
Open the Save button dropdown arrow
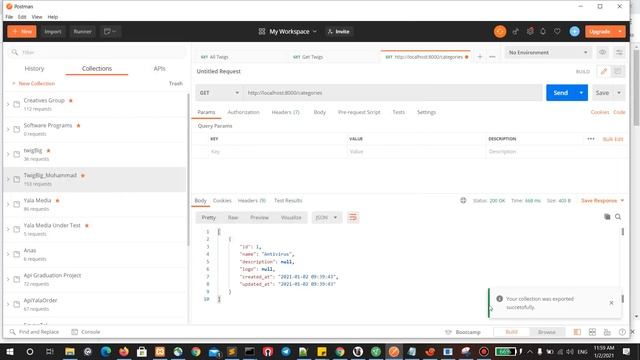[619, 93]
